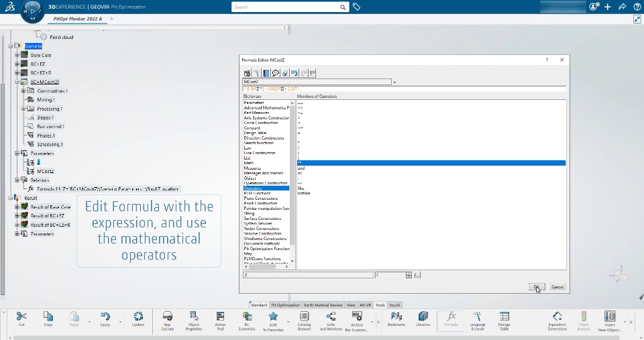Viewport: 644px width, 340px height.
Task: Expand Result of BC+EZ node
Action: tap(17, 215)
